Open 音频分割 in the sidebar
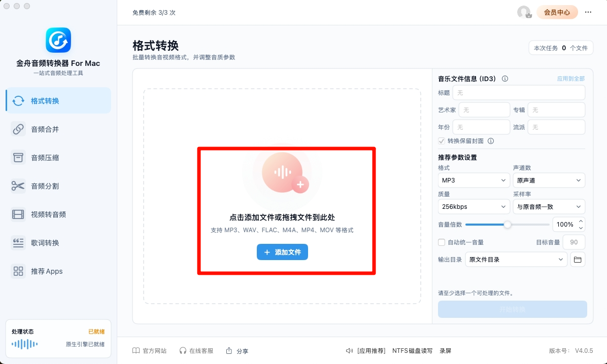Image resolution: width=607 pixels, height=364 pixels. pyautogui.click(x=58, y=186)
